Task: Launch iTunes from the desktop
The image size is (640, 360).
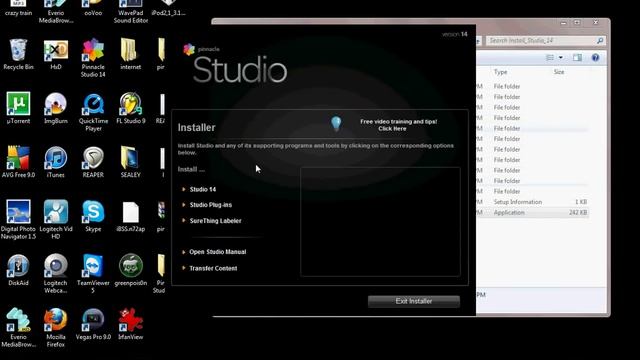Action: (56, 162)
